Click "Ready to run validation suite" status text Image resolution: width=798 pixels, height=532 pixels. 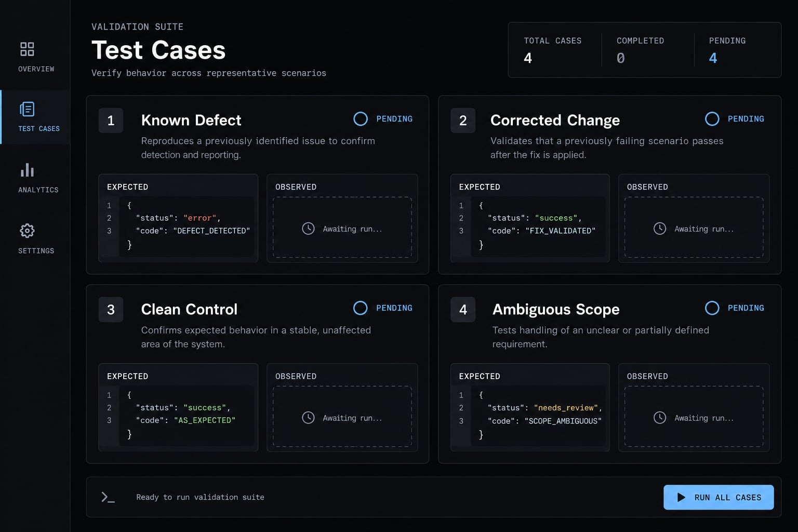pos(200,497)
